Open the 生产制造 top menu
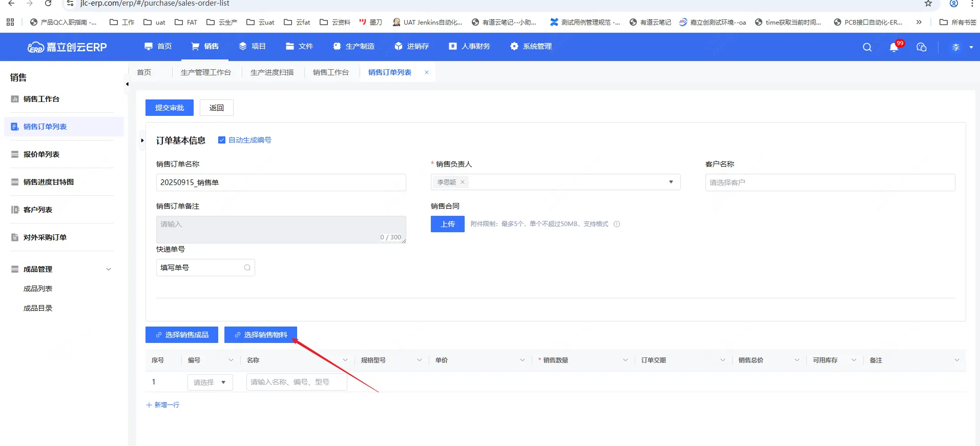 click(x=354, y=46)
